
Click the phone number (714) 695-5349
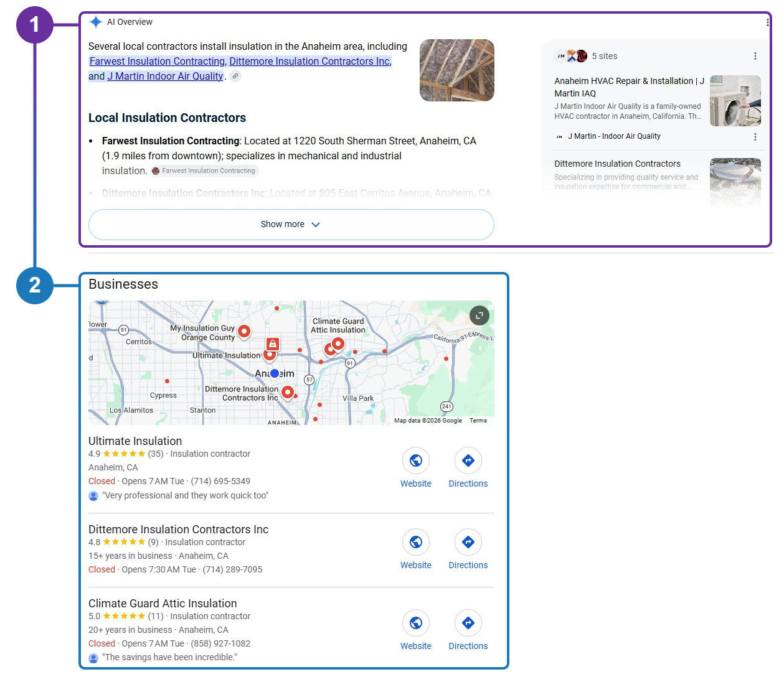220,481
